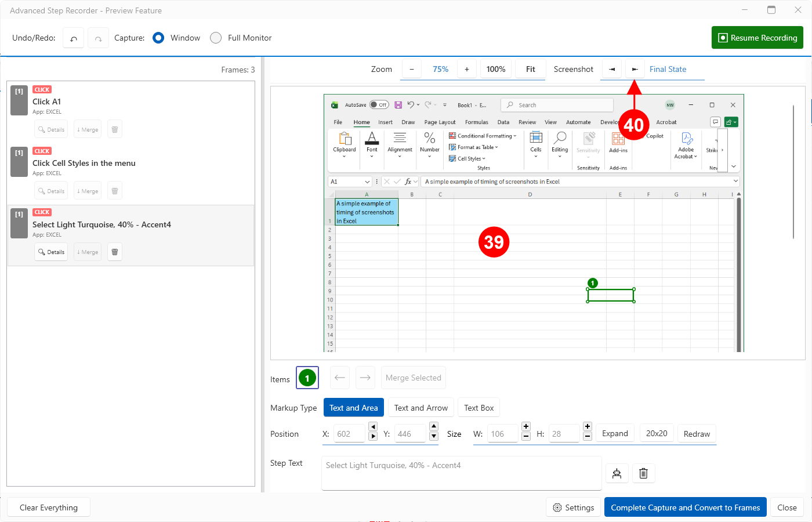Open Details for 'Select Light Turquoise' frame
This screenshot has width=812, height=522.
pos(51,252)
